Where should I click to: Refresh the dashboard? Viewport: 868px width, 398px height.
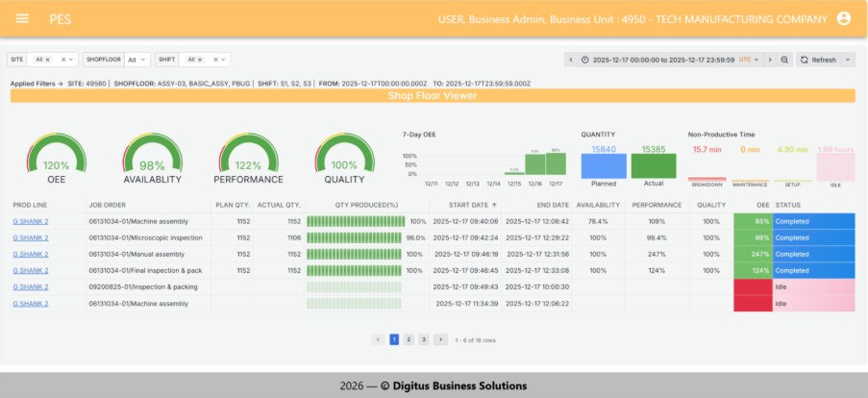click(x=818, y=60)
